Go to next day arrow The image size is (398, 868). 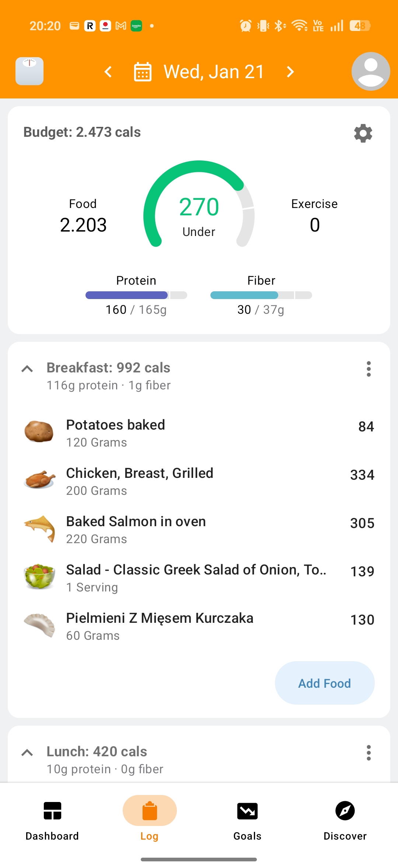(x=290, y=72)
